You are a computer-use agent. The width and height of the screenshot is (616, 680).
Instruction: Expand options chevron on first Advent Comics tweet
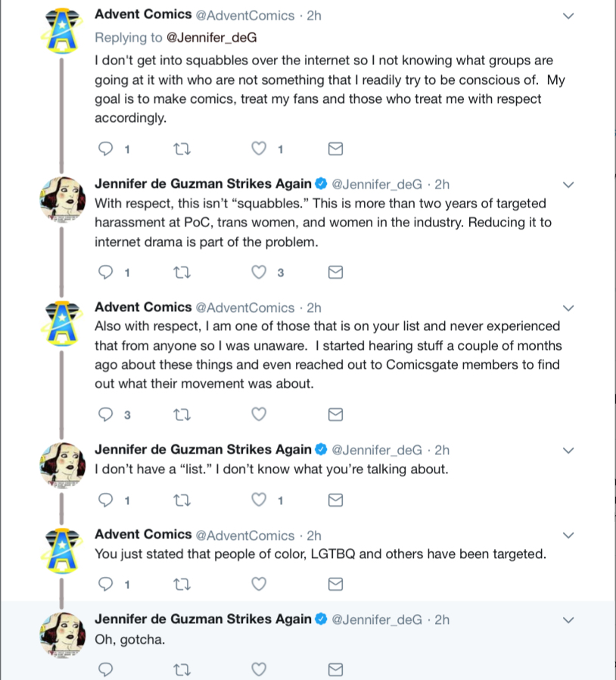click(568, 16)
